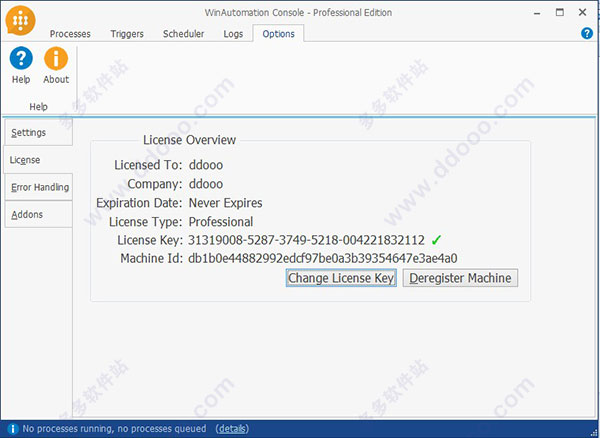Select the License Key value 31319008-5287-3749-5218-004221832112
This screenshot has width=600, height=438.
306,240
